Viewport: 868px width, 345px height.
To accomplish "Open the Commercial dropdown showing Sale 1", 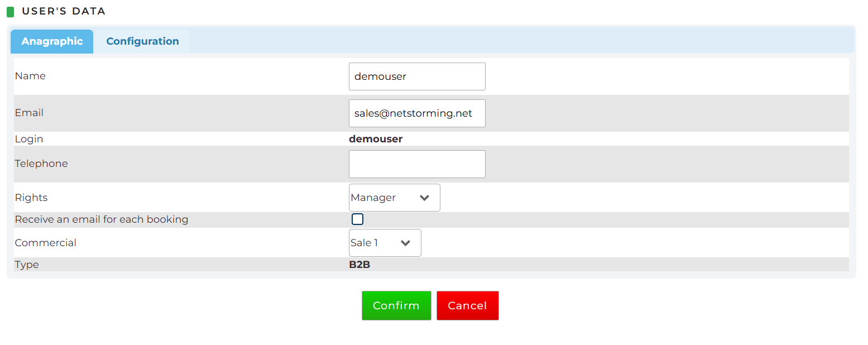I will 385,243.
